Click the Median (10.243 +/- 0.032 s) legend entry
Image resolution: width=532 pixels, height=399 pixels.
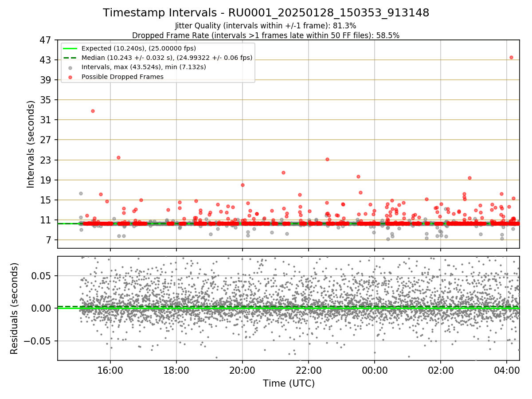pos(167,58)
